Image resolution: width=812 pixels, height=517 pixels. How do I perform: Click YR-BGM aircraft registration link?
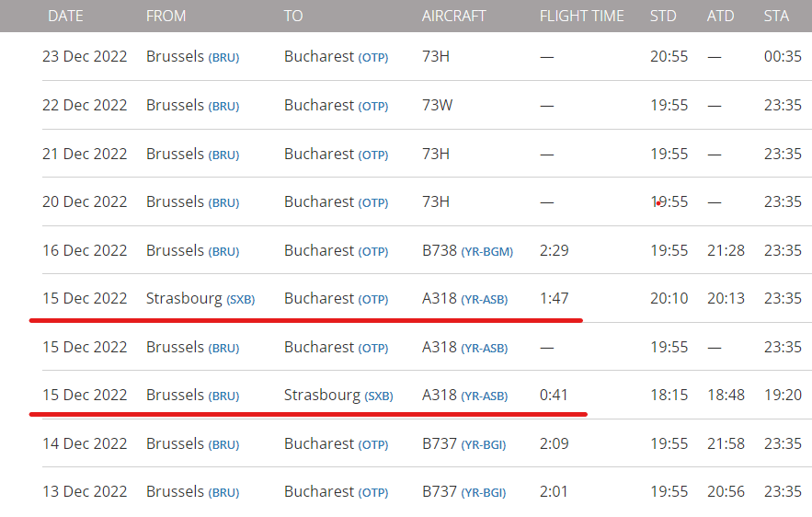click(x=486, y=252)
